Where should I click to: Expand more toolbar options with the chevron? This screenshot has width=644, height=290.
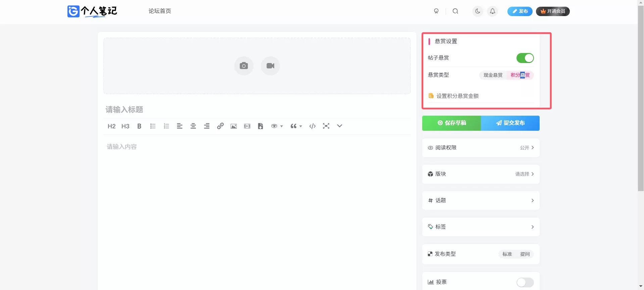click(340, 126)
